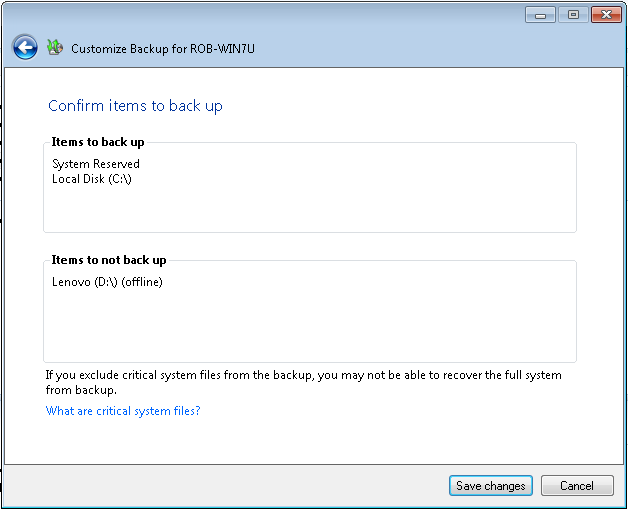Select the System Reserved entry
Viewport: 628px width, 509px height.
[x=96, y=164]
